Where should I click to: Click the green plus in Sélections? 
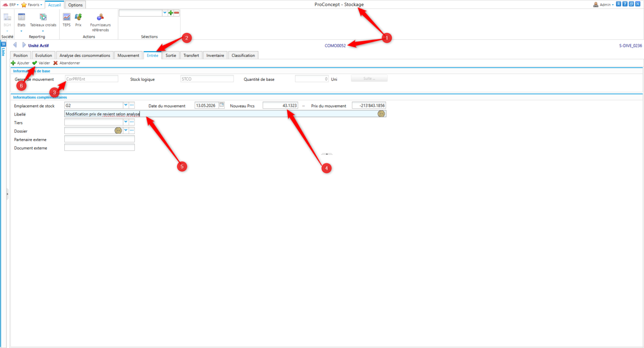171,13
